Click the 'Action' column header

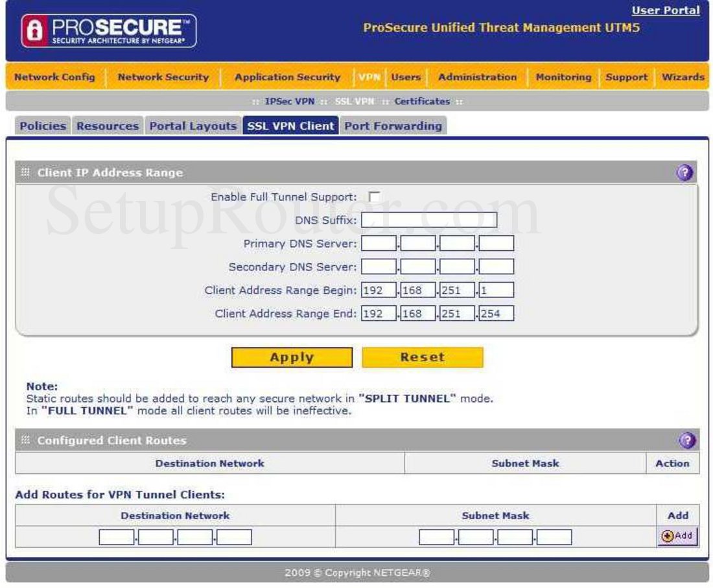point(672,464)
